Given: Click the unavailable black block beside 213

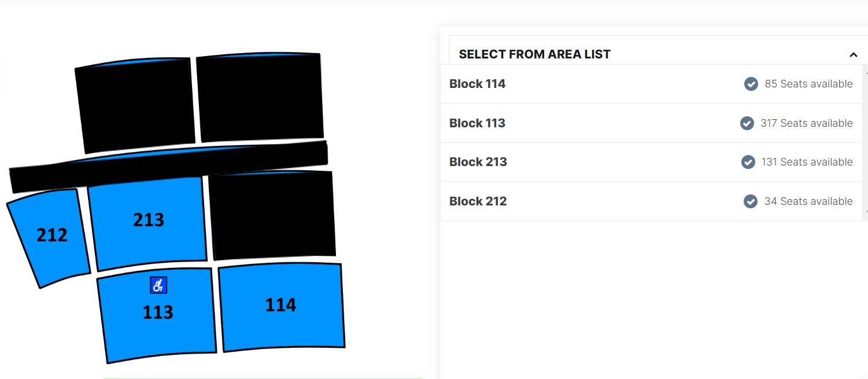Looking at the screenshot, I should (x=272, y=215).
